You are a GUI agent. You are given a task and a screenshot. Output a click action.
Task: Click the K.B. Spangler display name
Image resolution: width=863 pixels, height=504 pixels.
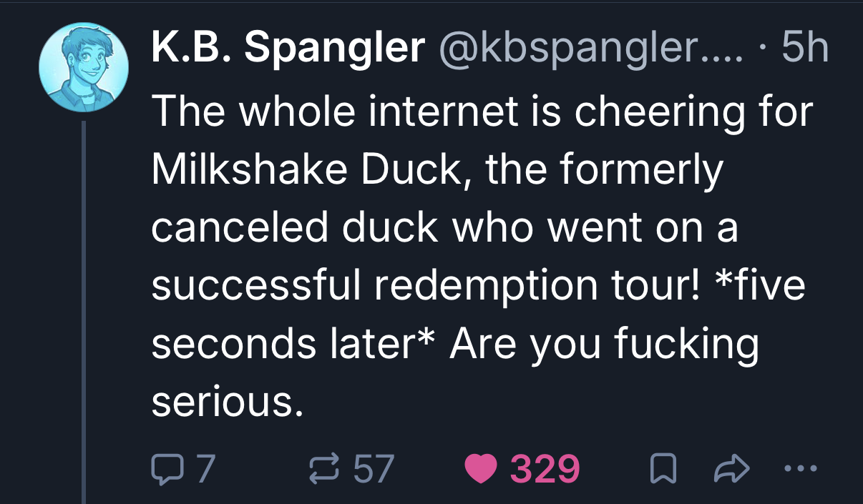point(288,49)
